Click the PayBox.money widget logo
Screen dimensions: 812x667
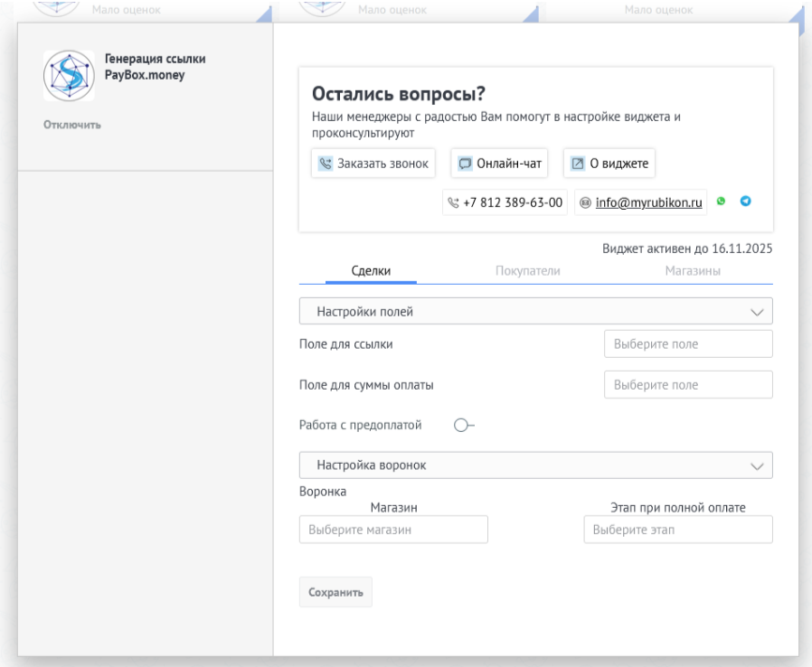(69, 76)
